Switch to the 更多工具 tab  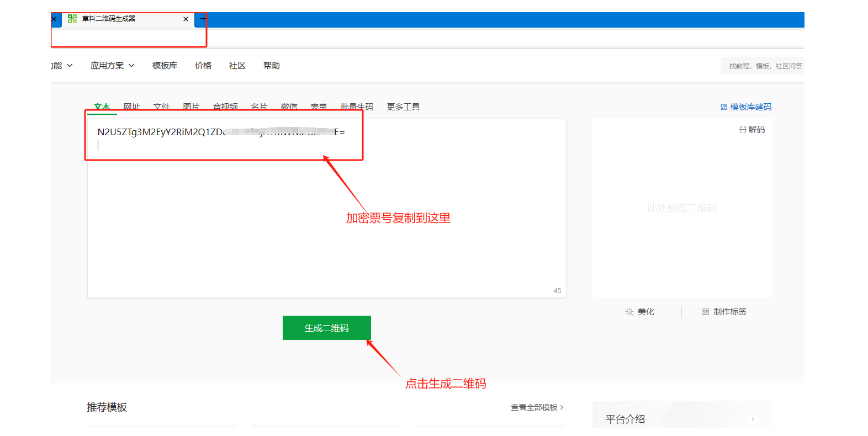click(403, 107)
